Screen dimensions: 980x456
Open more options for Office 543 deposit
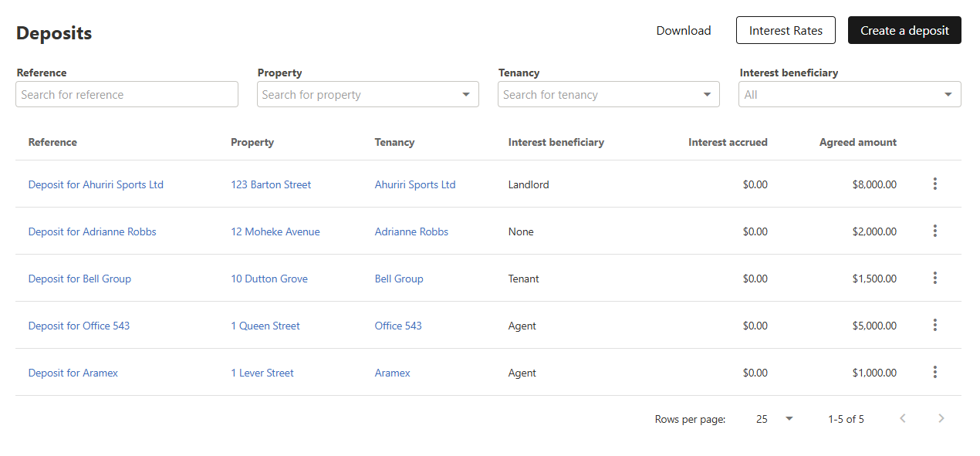pos(934,325)
